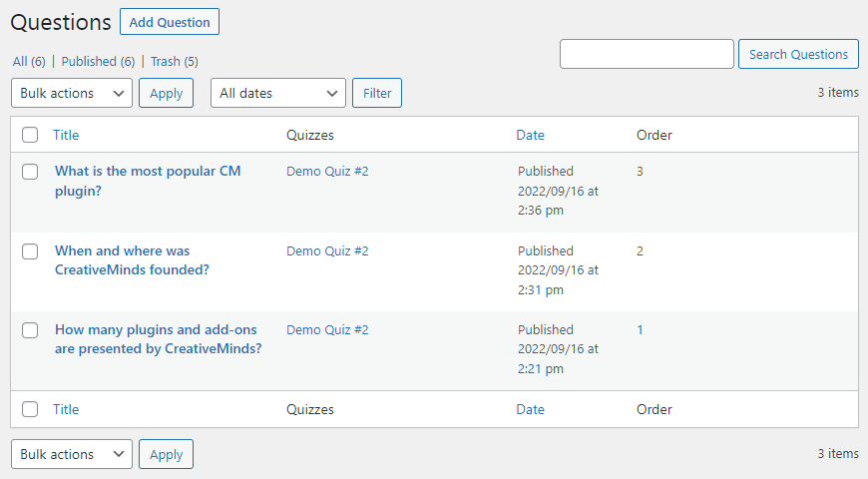Image resolution: width=868 pixels, height=479 pixels.
Task: Toggle the select-all checkbox in table footer
Action: point(30,409)
